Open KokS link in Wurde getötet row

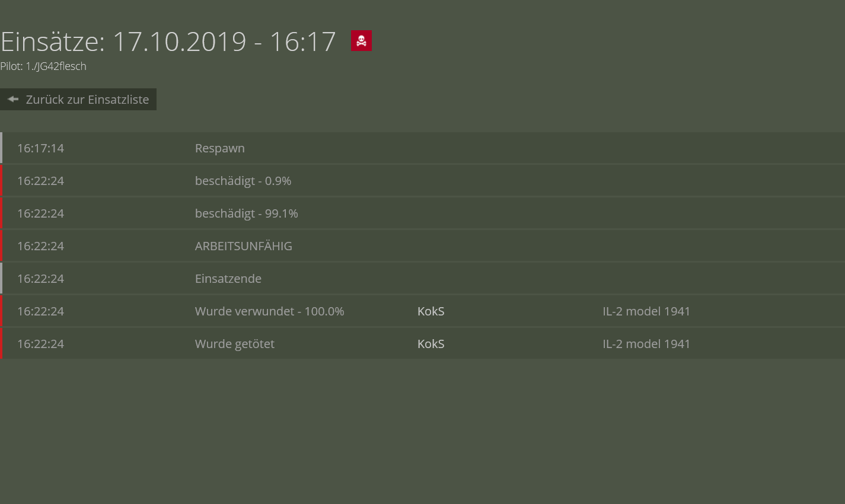(431, 344)
